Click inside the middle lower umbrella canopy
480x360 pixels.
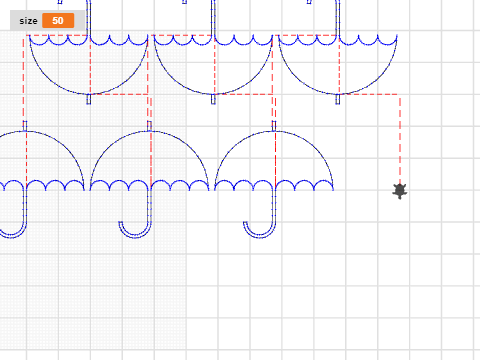coord(149,157)
